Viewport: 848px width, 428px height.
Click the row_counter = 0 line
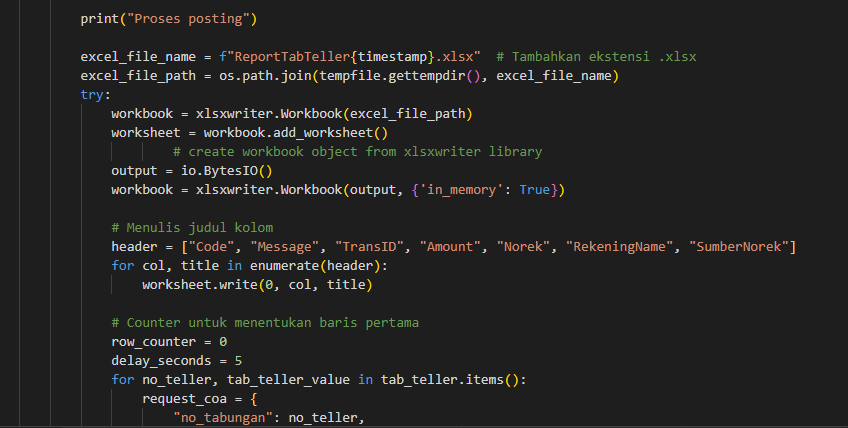point(169,342)
